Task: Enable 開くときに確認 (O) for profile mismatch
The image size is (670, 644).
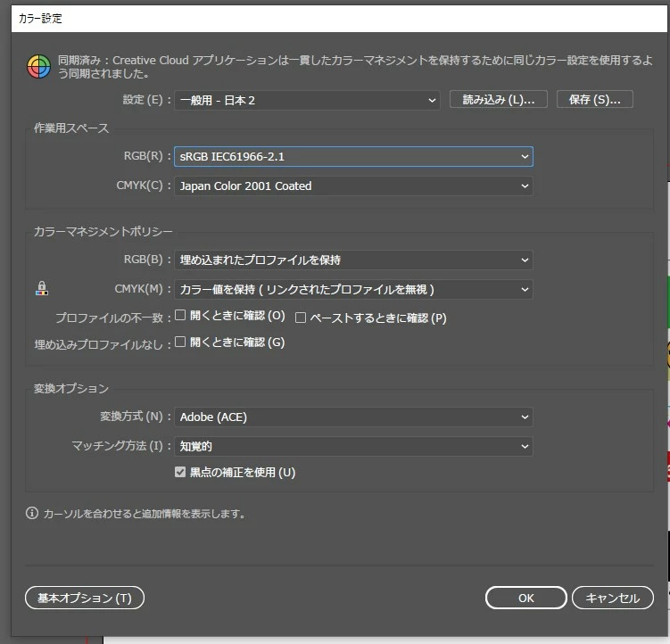Action: click(x=180, y=316)
